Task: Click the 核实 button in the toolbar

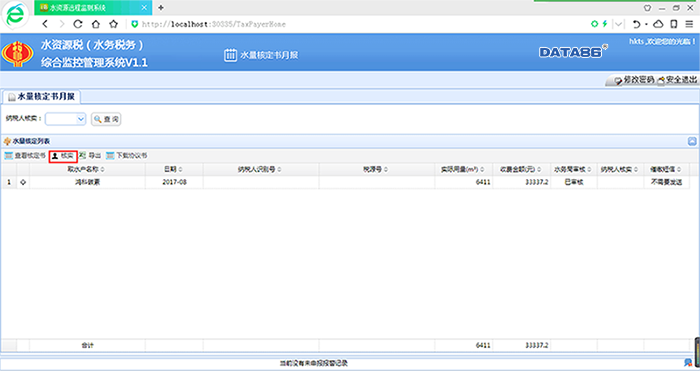Action: [63, 156]
